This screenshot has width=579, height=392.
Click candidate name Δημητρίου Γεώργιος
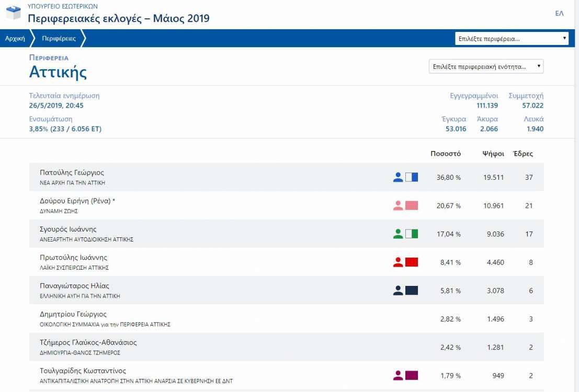pos(73,314)
